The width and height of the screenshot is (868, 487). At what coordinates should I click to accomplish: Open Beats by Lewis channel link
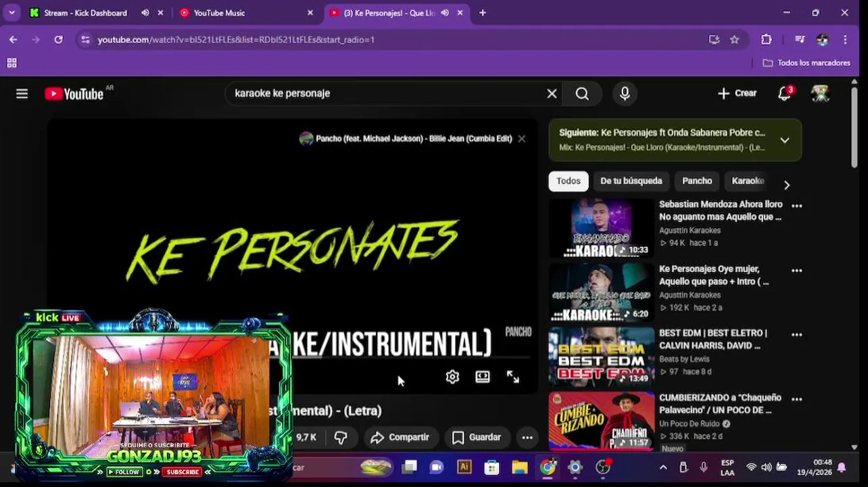coord(684,359)
